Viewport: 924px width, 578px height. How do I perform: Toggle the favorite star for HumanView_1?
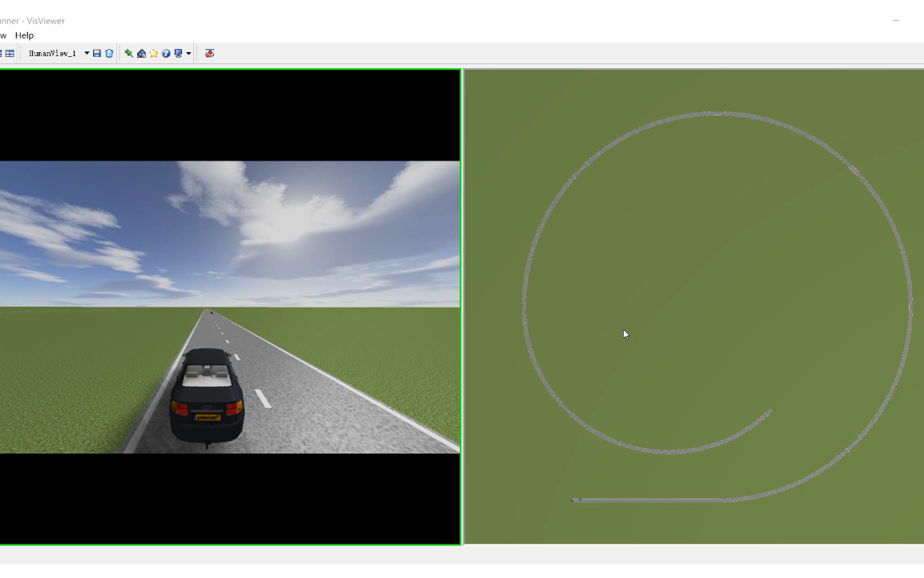click(154, 53)
